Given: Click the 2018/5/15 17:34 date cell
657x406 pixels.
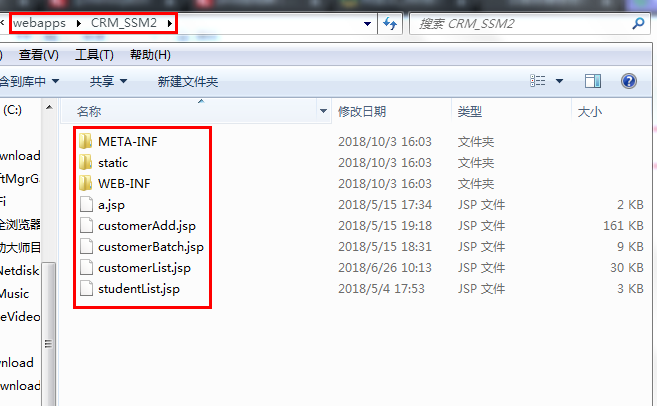Looking at the screenshot, I should (x=385, y=204).
